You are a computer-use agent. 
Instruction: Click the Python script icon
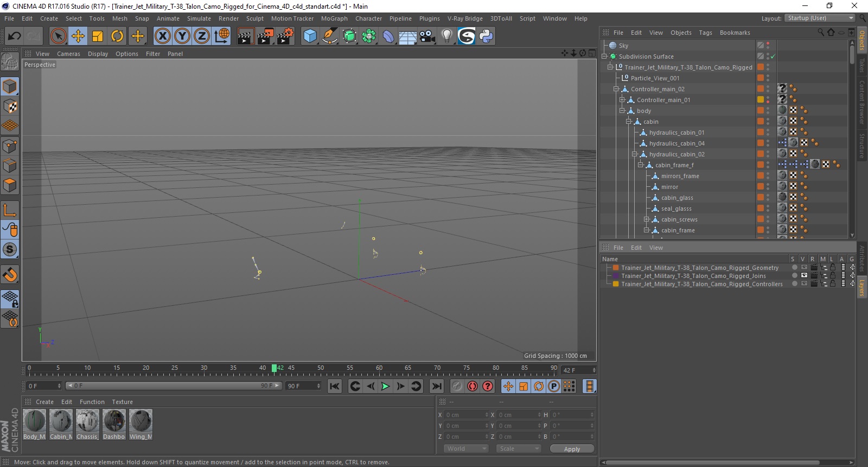(x=486, y=36)
